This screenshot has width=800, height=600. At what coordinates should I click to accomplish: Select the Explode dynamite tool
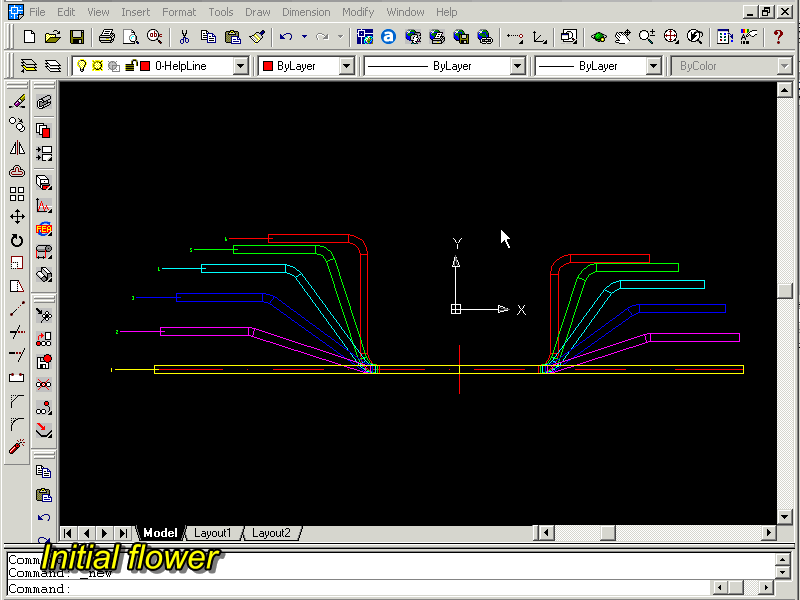coord(17,447)
